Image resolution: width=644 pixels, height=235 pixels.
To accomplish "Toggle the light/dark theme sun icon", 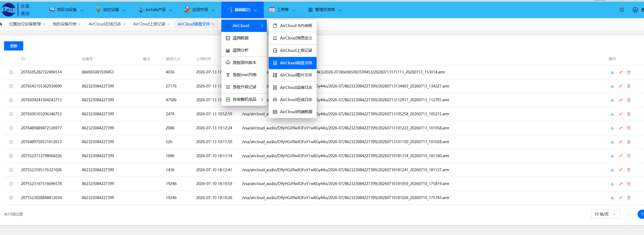I will [x=622, y=10].
